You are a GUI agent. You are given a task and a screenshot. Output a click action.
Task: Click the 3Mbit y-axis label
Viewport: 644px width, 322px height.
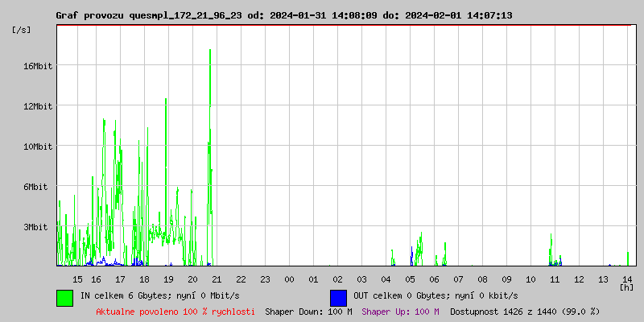click(37, 227)
